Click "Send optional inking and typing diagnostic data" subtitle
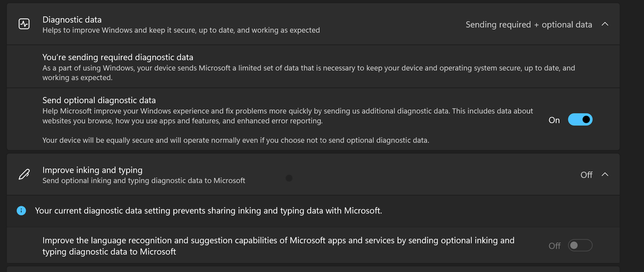The image size is (644, 272). tap(143, 181)
